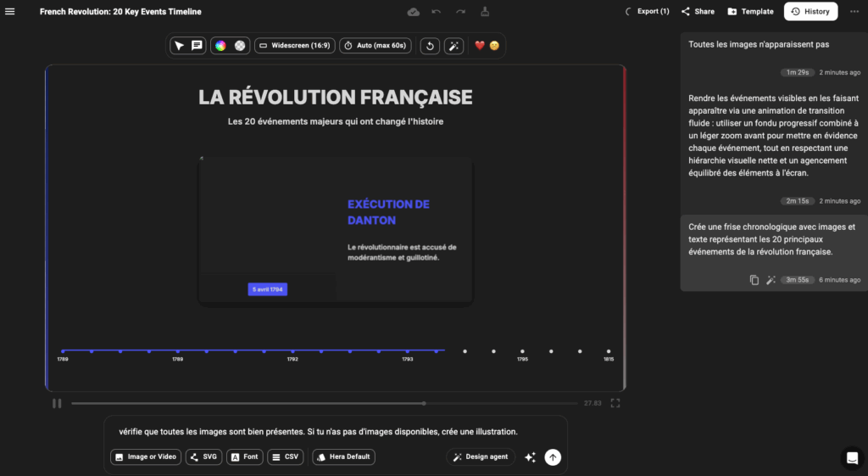Click the Design agent button
The height and width of the screenshot is (476, 868).
[x=481, y=456]
